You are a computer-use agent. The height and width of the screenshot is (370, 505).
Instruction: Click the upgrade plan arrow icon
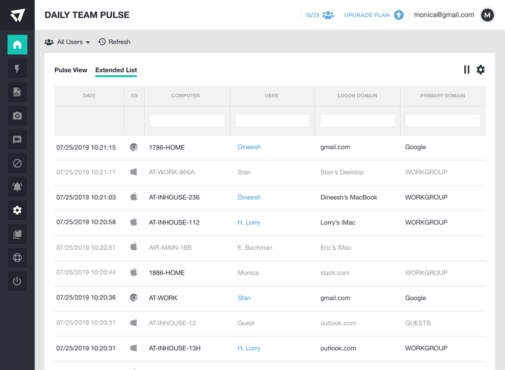[399, 15]
